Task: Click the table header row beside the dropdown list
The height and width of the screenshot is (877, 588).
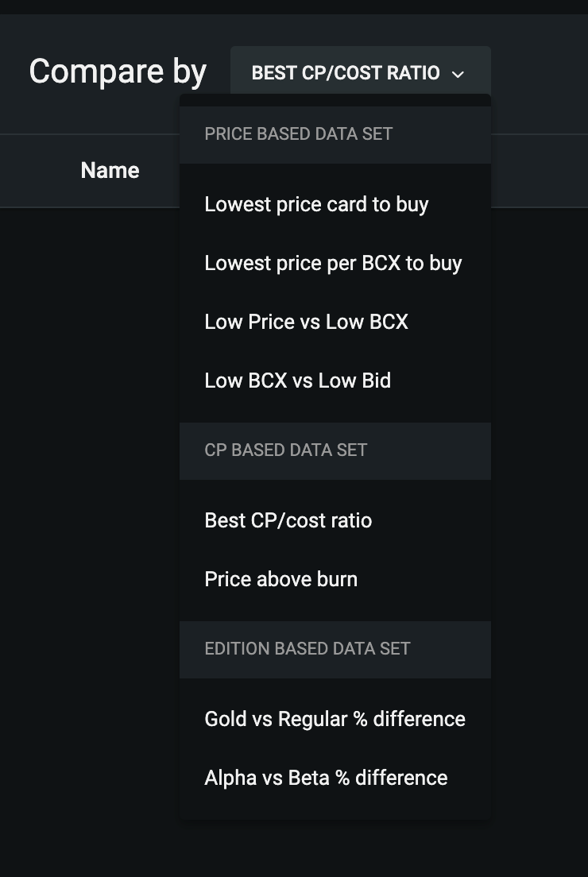Action: click(x=540, y=171)
